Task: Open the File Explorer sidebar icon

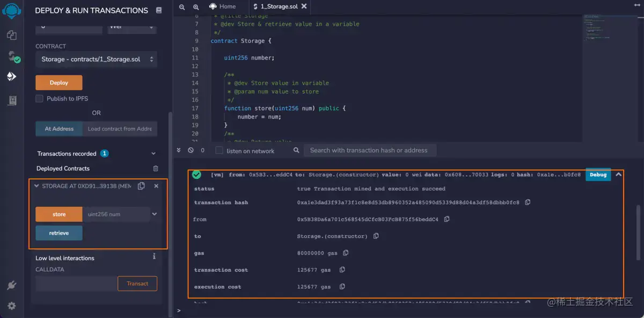Action: [11, 35]
